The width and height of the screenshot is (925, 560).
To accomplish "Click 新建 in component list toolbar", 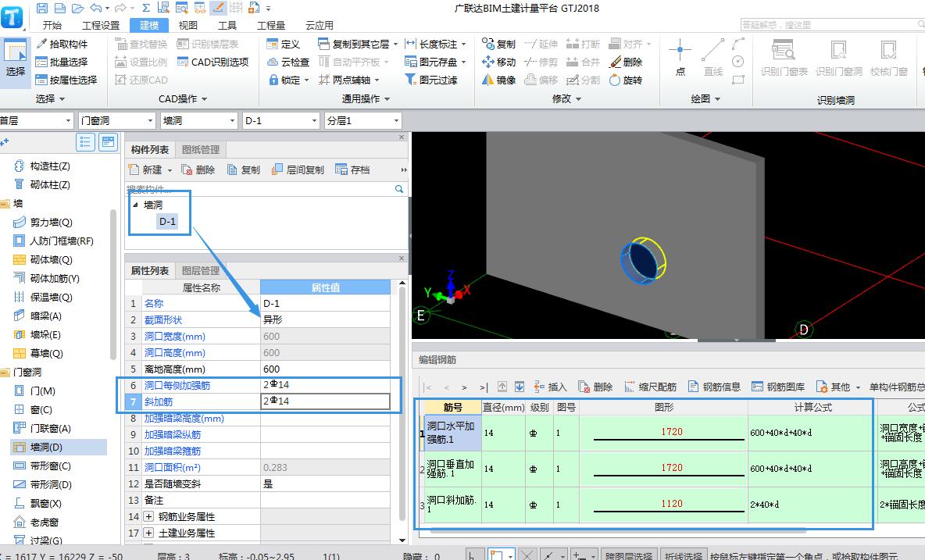I will [150, 169].
